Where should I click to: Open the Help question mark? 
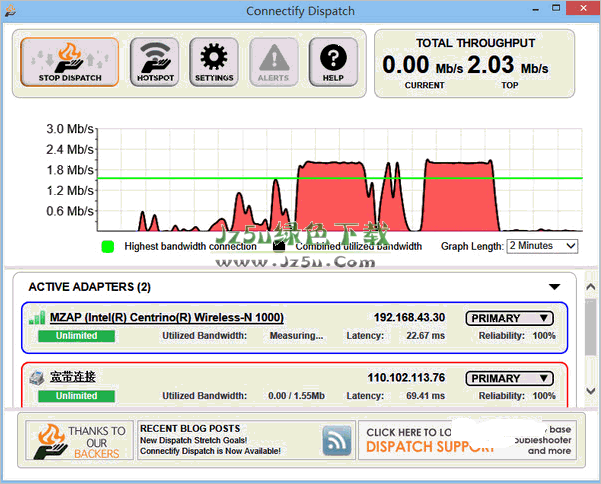[x=333, y=62]
